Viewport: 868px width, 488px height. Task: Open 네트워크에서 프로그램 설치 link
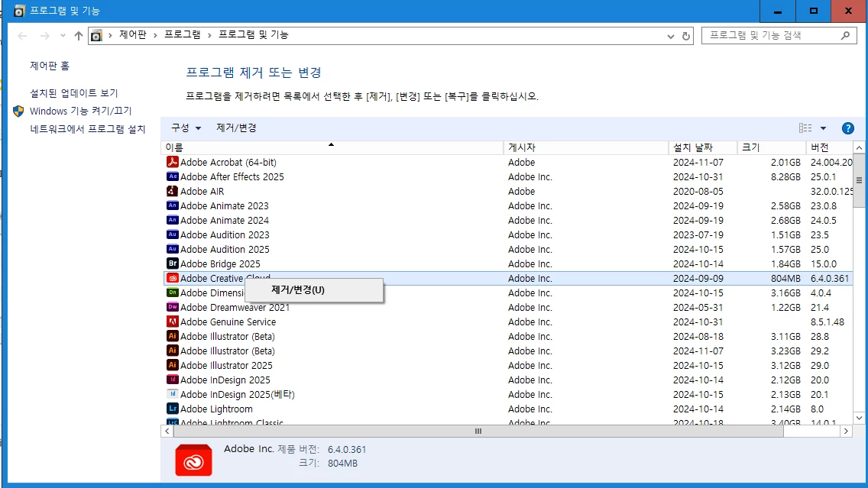[x=87, y=129]
